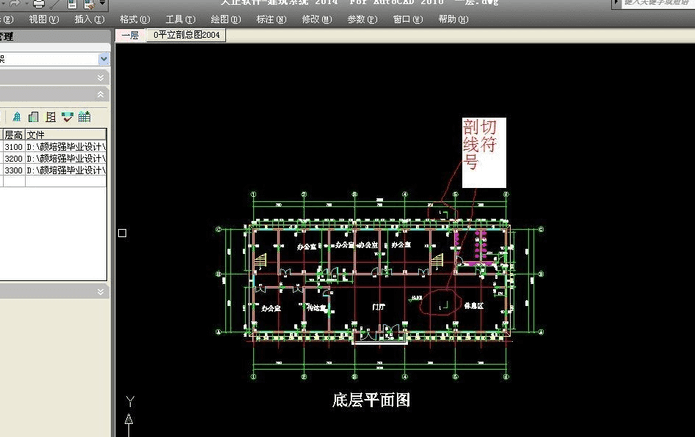The height and width of the screenshot is (437, 695).
Task: Switch to the 0平立剖总图2004 drawing tab
Action: (186, 35)
